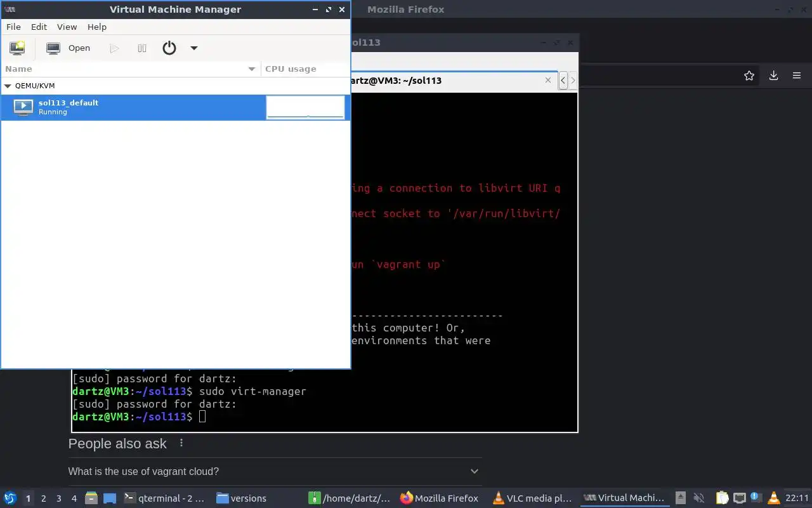Close the dartz@VM3 terminal tab
This screenshot has width=812, height=508.
coord(549,80)
